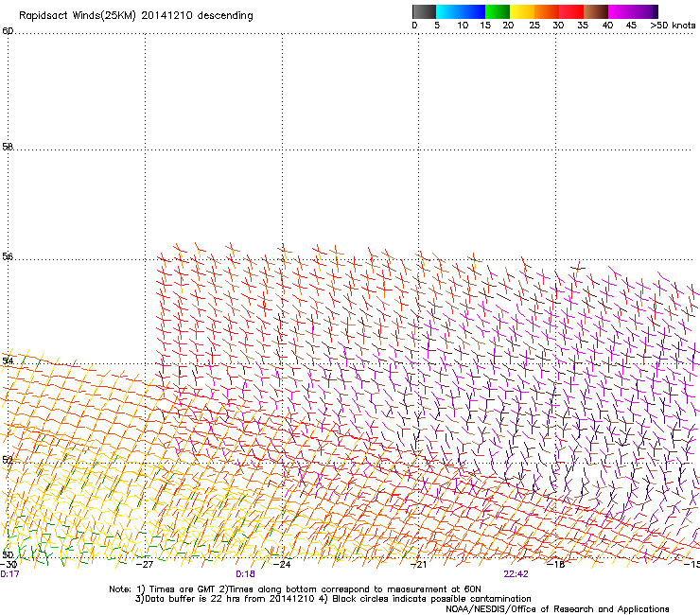
Task: Click the '>50 knots' legend label
Action: pyautogui.click(x=673, y=26)
